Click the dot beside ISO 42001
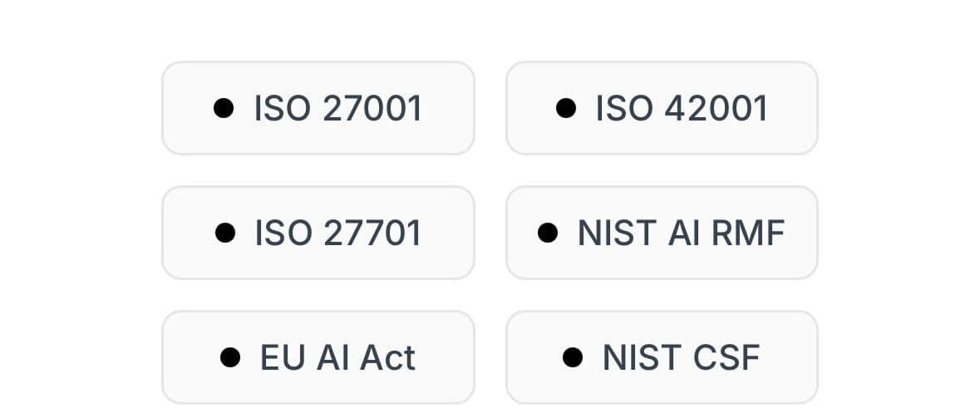 [565, 108]
